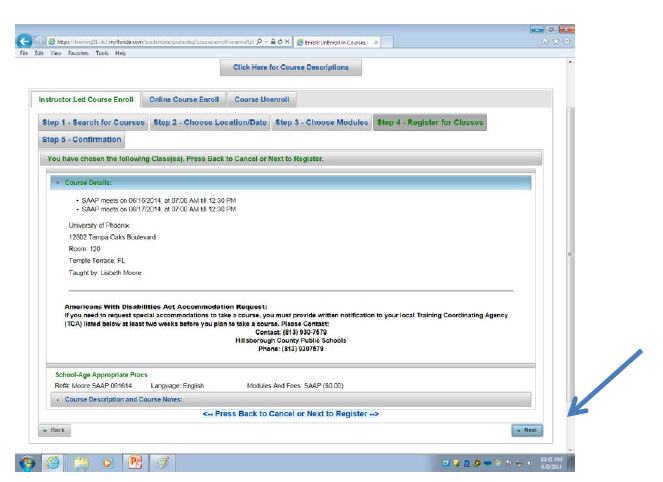Click the Hillsborough County Public Schools text
663x482 pixels.
(291, 341)
